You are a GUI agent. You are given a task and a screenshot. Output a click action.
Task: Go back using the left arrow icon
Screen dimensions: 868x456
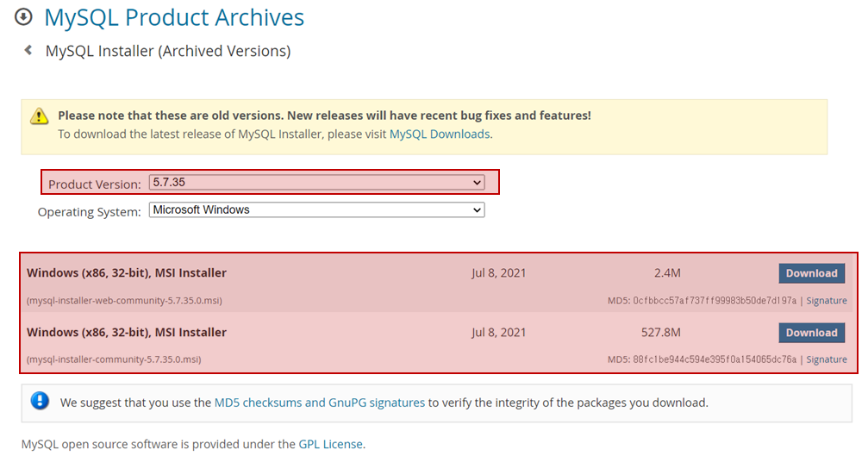coord(28,50)
